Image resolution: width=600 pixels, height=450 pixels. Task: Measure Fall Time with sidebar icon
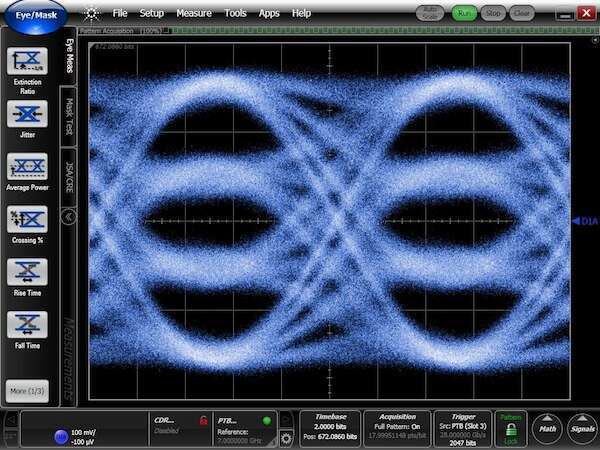click(27, 325)
